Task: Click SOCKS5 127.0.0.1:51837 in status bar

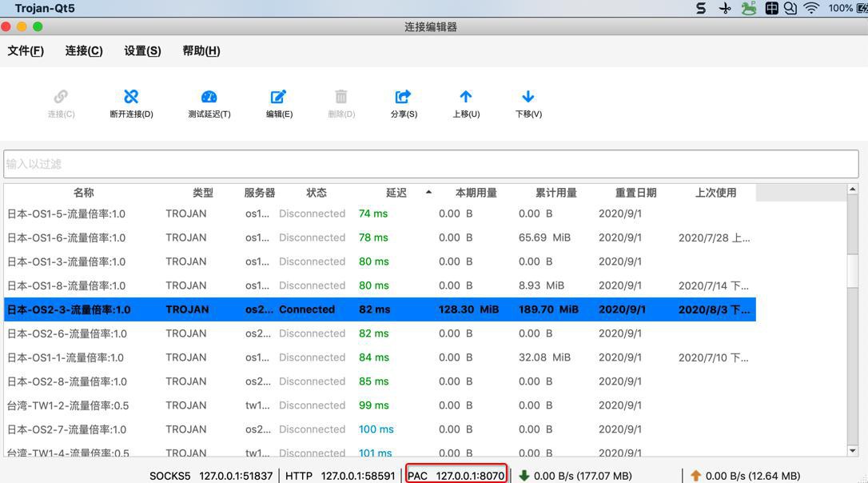Action: (x=211, y=475)
